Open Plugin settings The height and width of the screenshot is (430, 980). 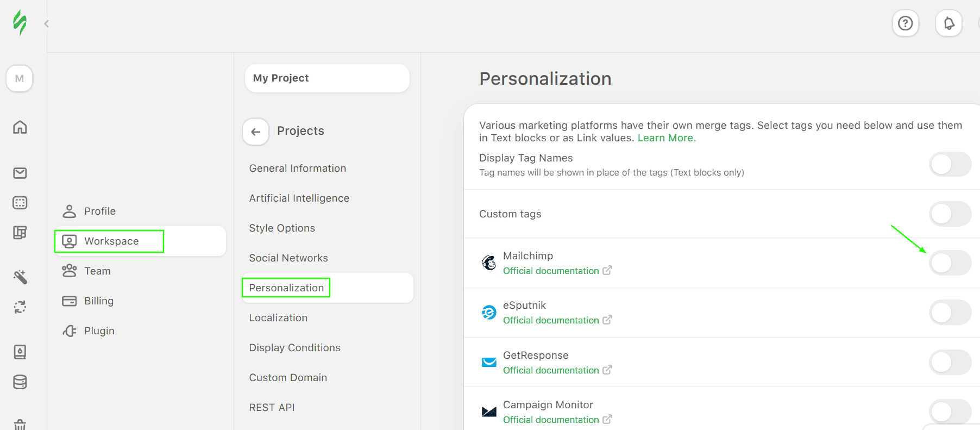click(x=140, y=331)
